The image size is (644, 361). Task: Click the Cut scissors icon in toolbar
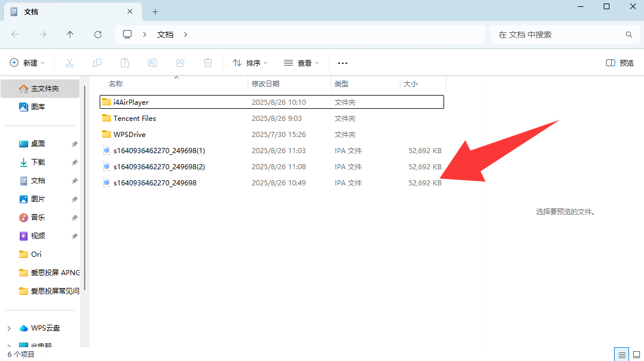(x=70, y=63)
